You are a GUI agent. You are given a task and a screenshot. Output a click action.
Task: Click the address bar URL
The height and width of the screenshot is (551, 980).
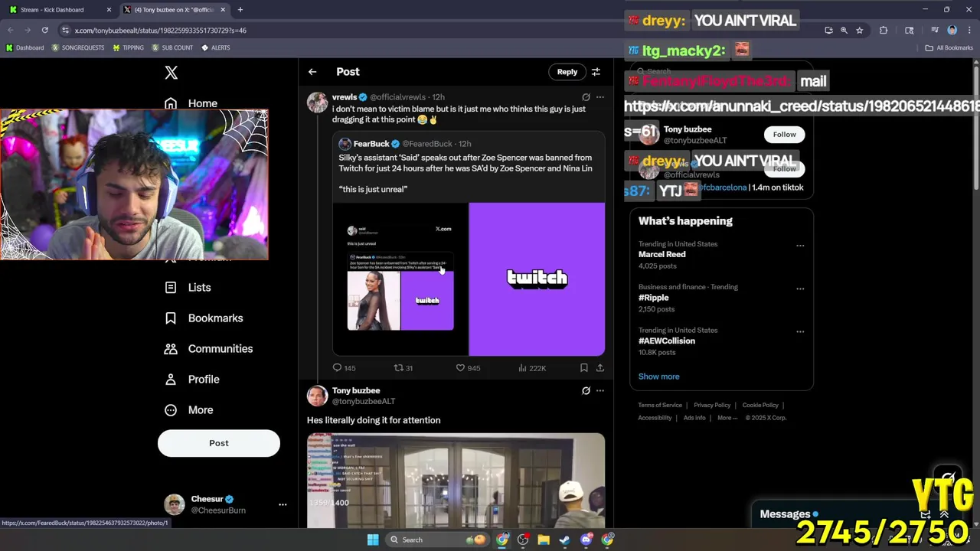coord(161,31)
